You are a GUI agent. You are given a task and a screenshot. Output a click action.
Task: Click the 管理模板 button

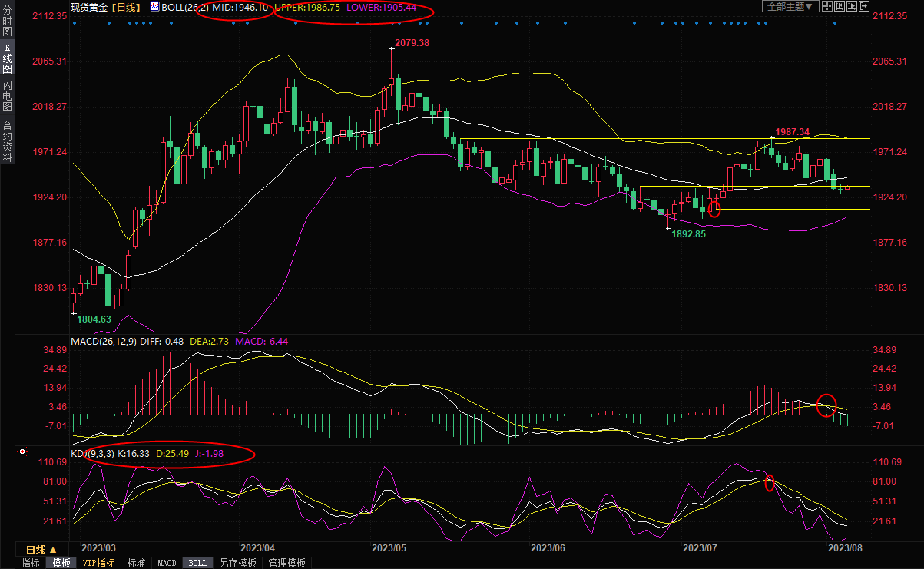pos(286,563)
